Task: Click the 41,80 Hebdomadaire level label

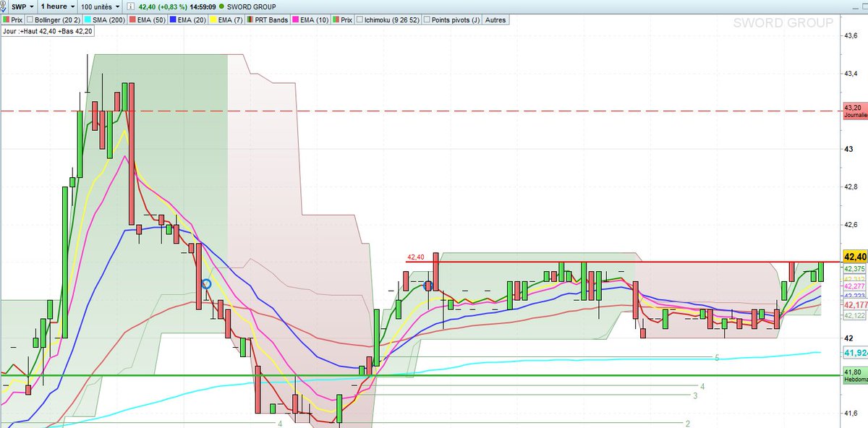Action: [x=855, y=374]
